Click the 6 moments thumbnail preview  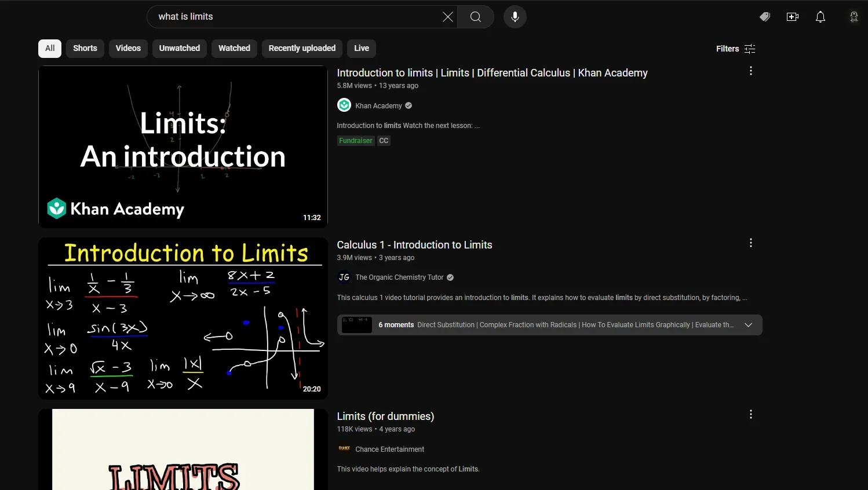point(357,325)
